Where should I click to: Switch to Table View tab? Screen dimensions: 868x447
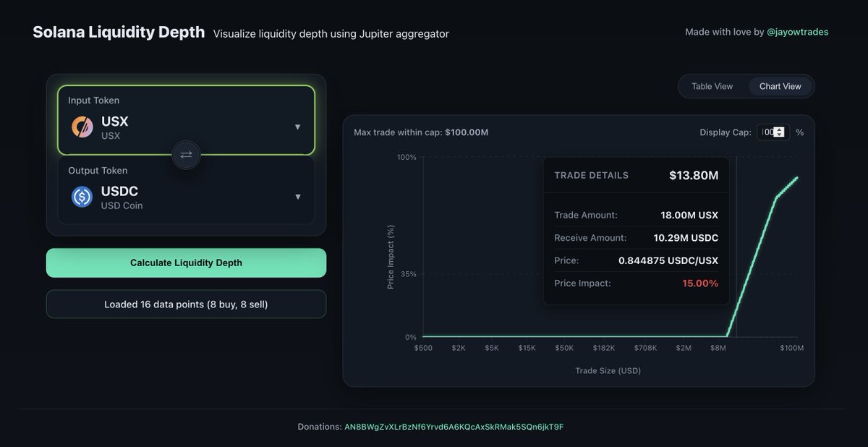[x=712, y=86]
